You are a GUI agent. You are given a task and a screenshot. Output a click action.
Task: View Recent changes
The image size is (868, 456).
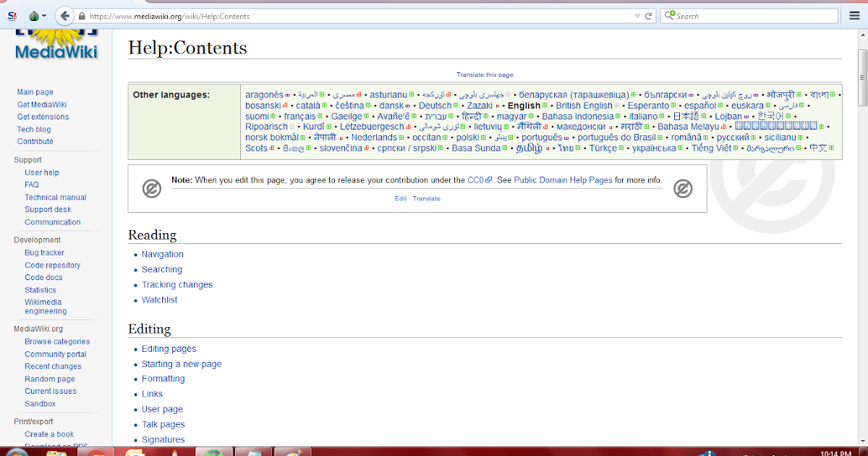53,366
